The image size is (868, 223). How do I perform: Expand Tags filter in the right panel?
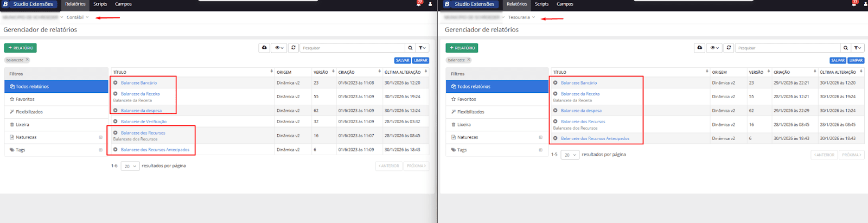(540, 150)
